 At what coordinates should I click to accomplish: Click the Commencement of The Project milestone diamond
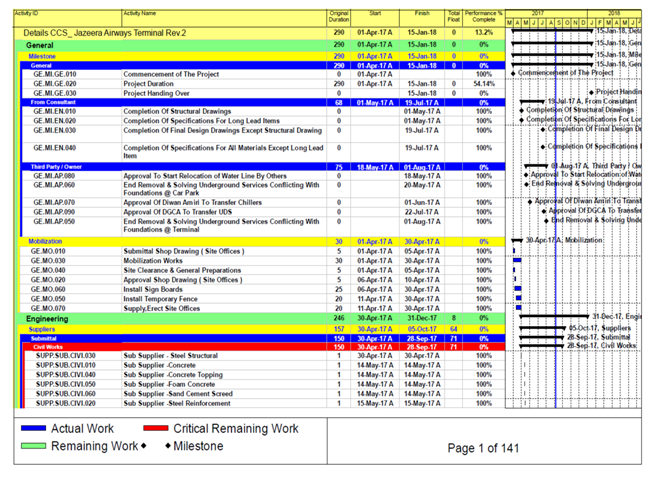click(512, 74)
